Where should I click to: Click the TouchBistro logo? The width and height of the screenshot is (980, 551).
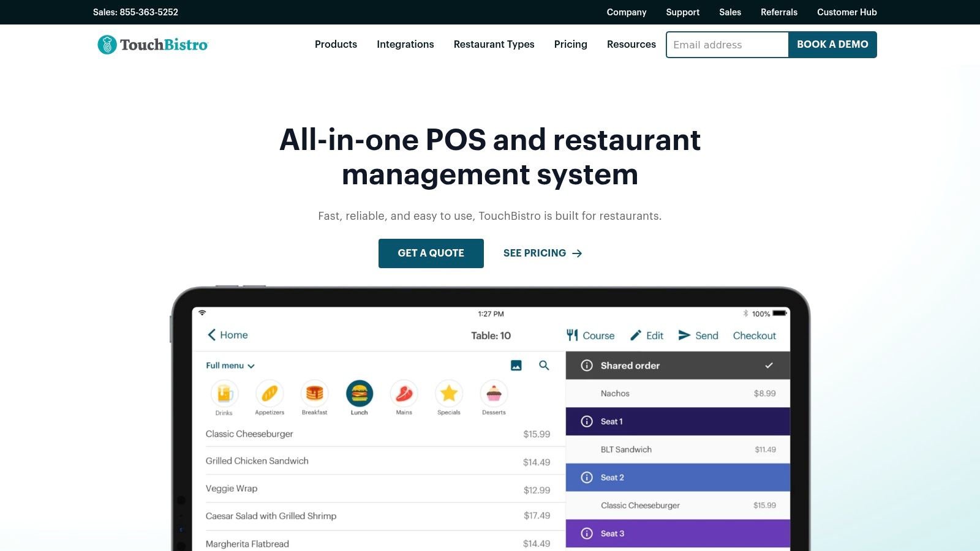tap(153, 45)
